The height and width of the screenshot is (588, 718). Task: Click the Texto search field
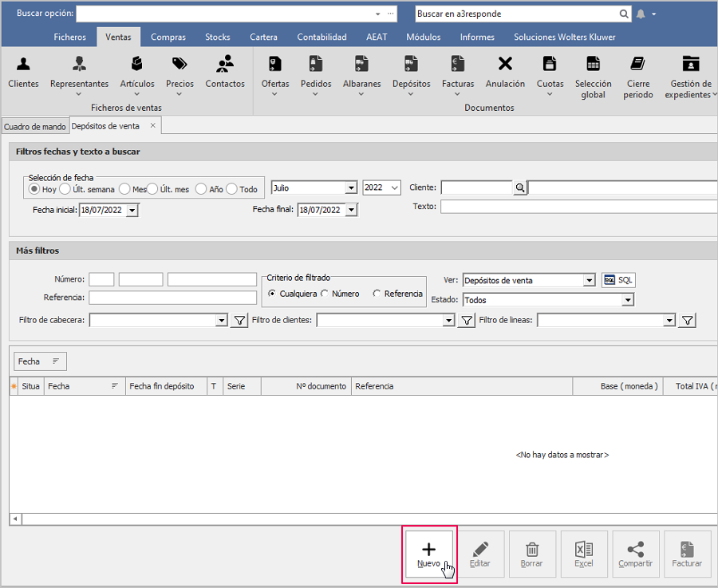coord(579,207)
